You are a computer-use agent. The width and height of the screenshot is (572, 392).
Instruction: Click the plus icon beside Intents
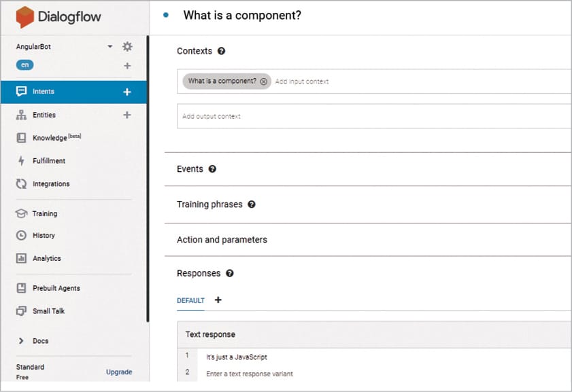[127, 92]
